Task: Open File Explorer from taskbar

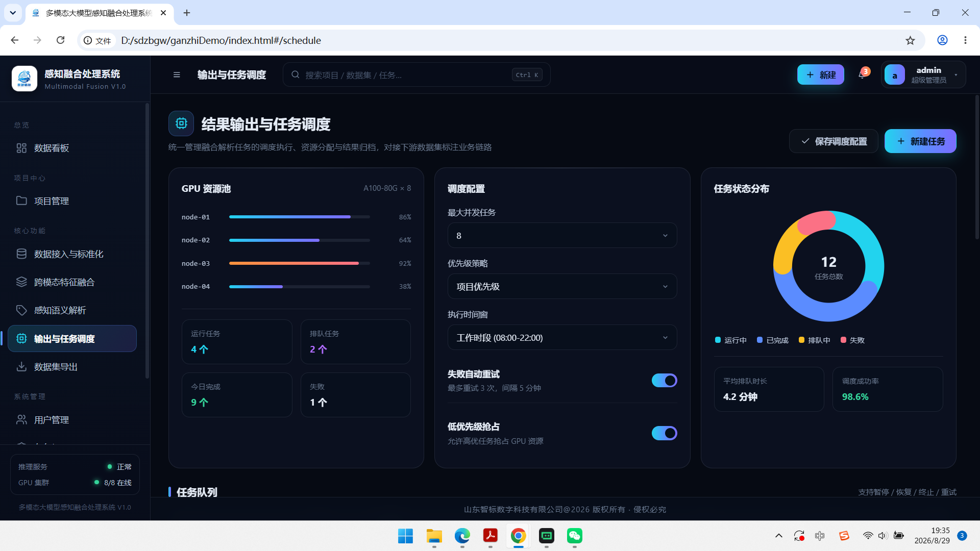Action: click(x=434, y=536)
